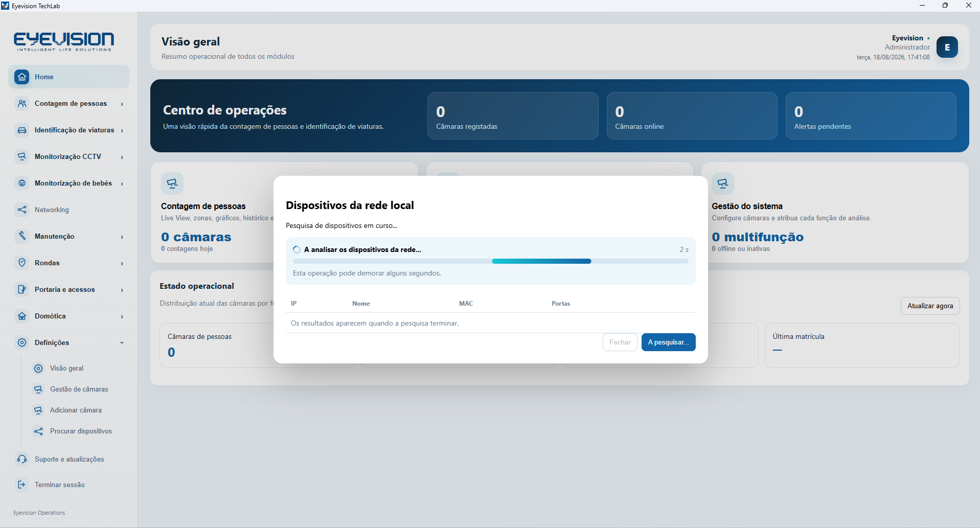The width and height of the screenshot is (980, 528).
Task: Open the Networking menu item
Action: tap(69, 210)
